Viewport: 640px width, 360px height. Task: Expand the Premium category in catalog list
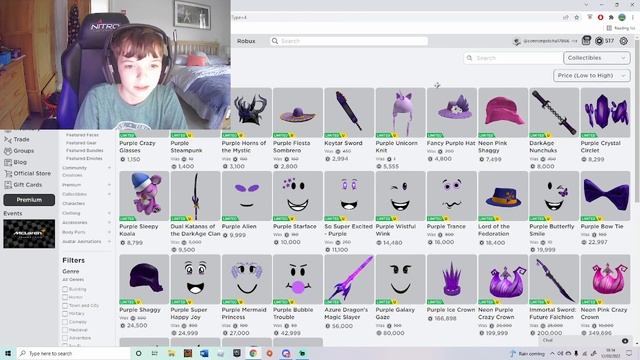click(109, 185)
